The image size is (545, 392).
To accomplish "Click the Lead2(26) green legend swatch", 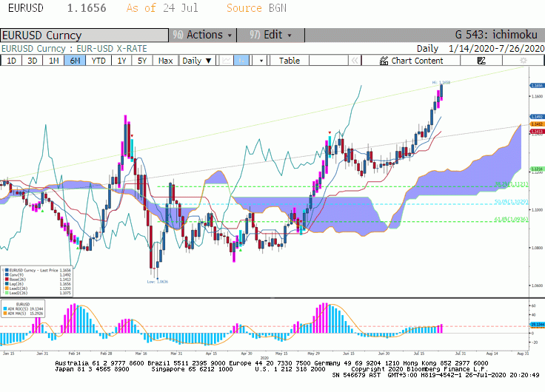I will [7, 293].
